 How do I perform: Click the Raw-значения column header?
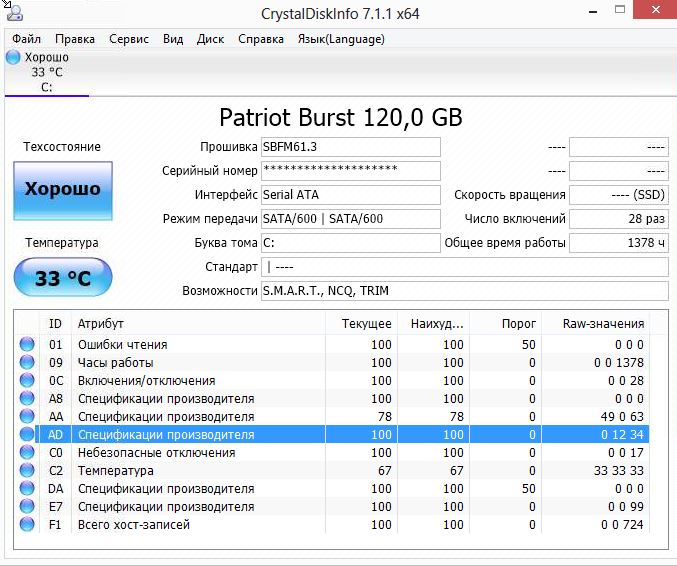coord(595,324)
